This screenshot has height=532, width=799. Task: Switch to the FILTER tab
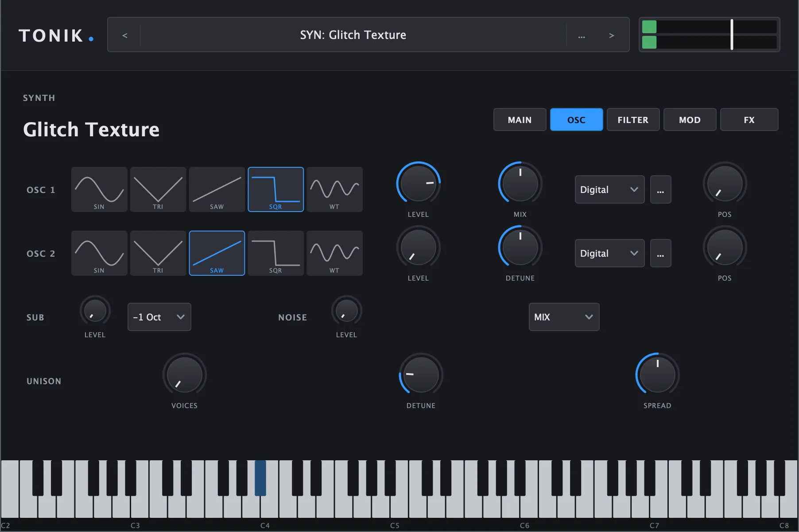(x=633, y=120)
